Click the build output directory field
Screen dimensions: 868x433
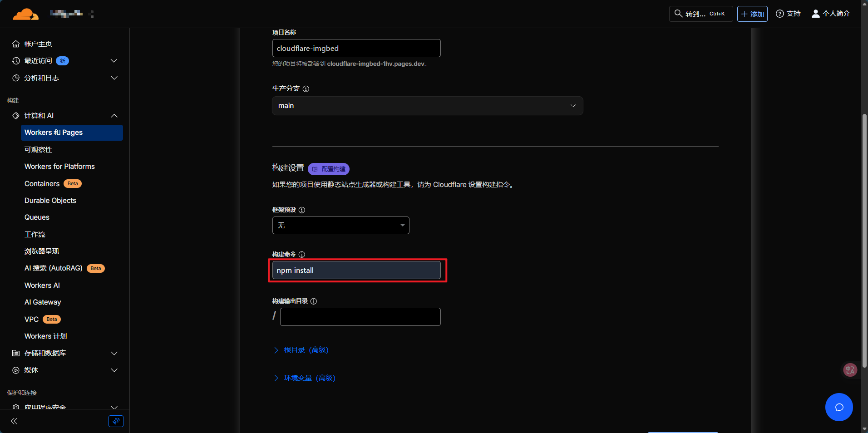click(x=360, y=317)
